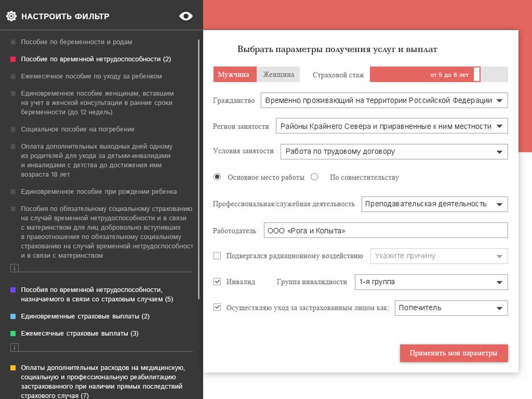Uncheck the Инвалид checkbox
Viewport: 532px width, 399px height.
tap(217, 282)
